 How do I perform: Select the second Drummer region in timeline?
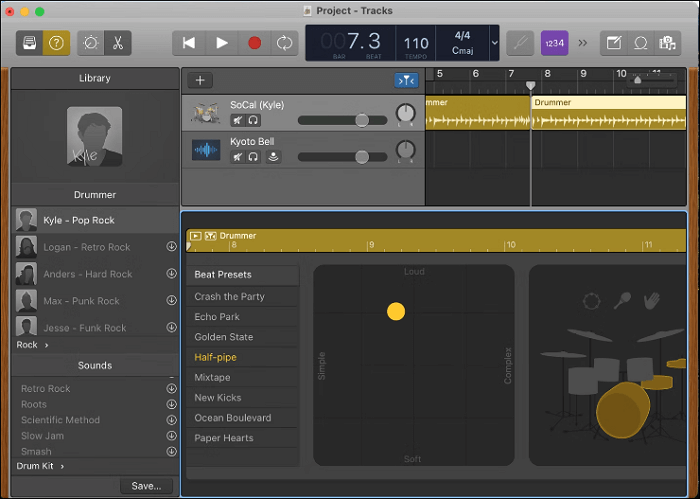pos(609,112)
